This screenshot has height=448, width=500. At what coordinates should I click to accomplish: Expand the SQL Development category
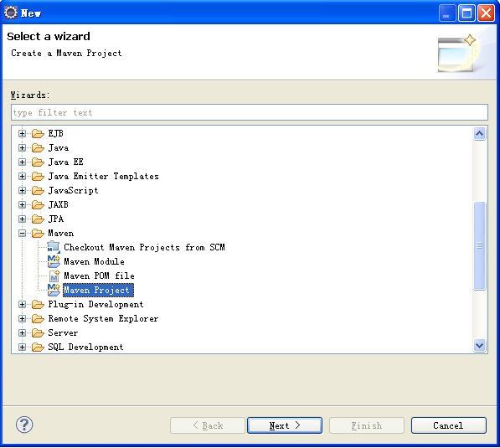click(22, 347)
